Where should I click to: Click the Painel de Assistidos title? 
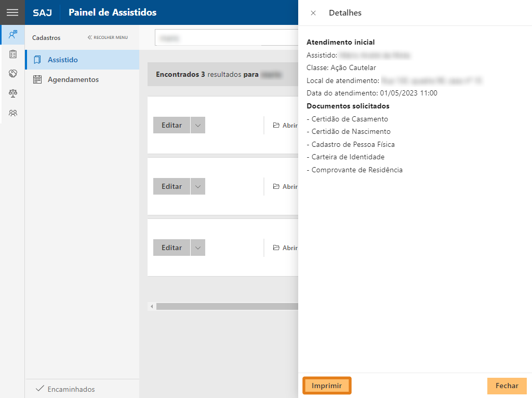[x=113, y=12]
